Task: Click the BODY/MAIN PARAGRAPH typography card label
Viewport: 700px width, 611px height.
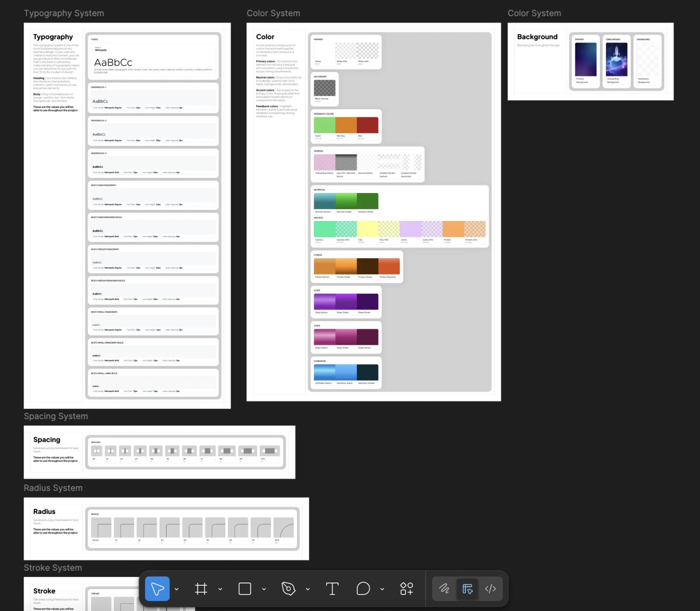Action: (x=104, y=185)
